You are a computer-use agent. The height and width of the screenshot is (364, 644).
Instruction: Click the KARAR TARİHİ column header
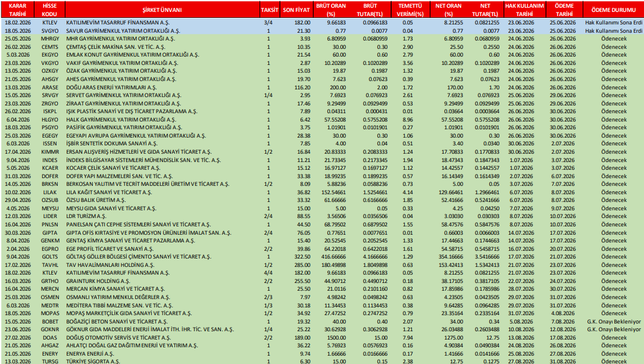point(18,10)
